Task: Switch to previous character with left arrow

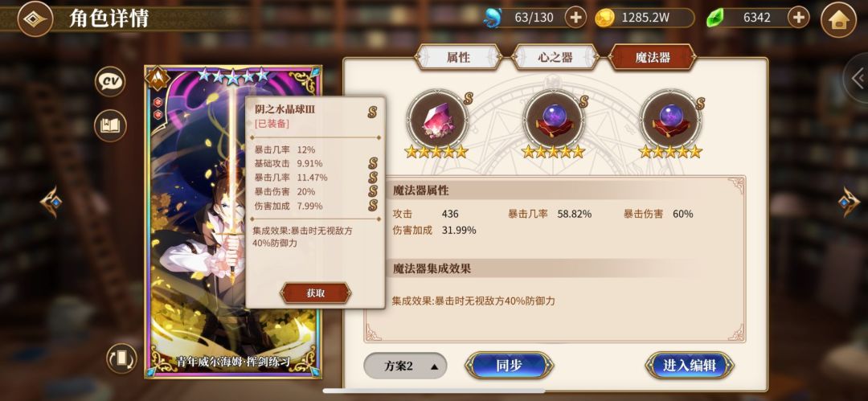Action: pyautogui.click(x=51, y=202)
